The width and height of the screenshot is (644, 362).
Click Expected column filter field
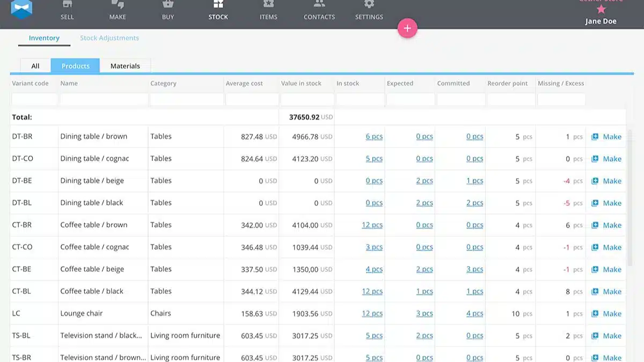[411, 99]
